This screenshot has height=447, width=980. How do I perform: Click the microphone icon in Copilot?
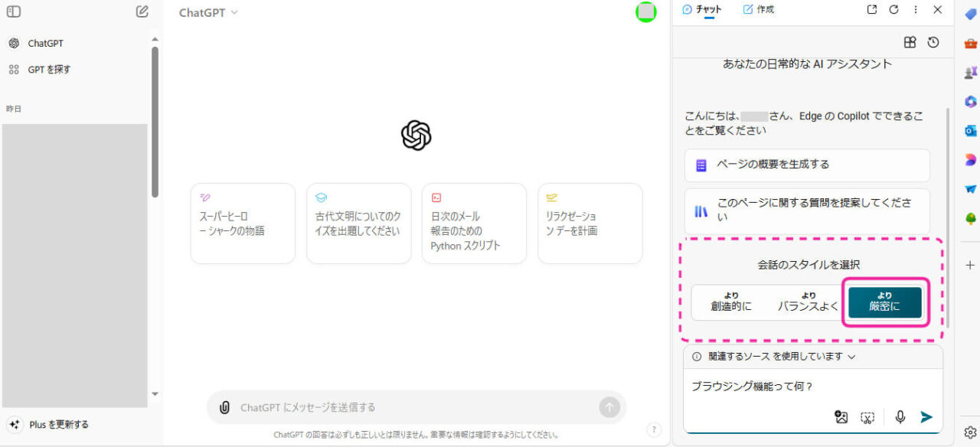point(900,417)
